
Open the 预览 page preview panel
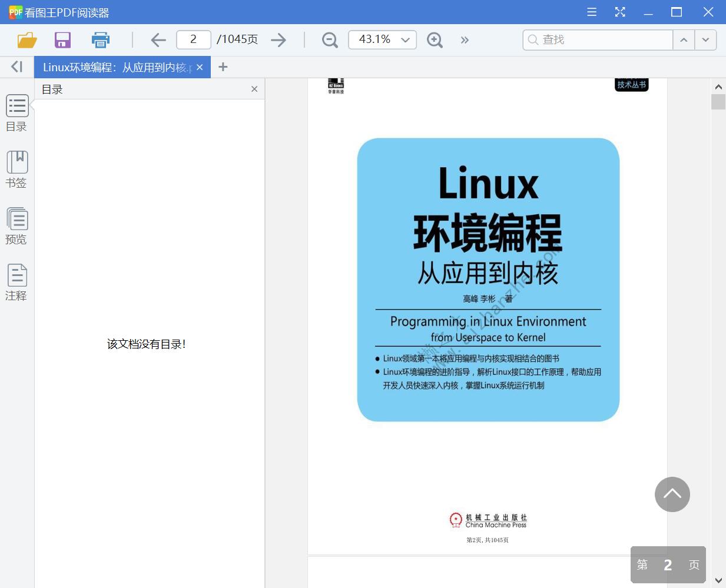tap(16, 225)
